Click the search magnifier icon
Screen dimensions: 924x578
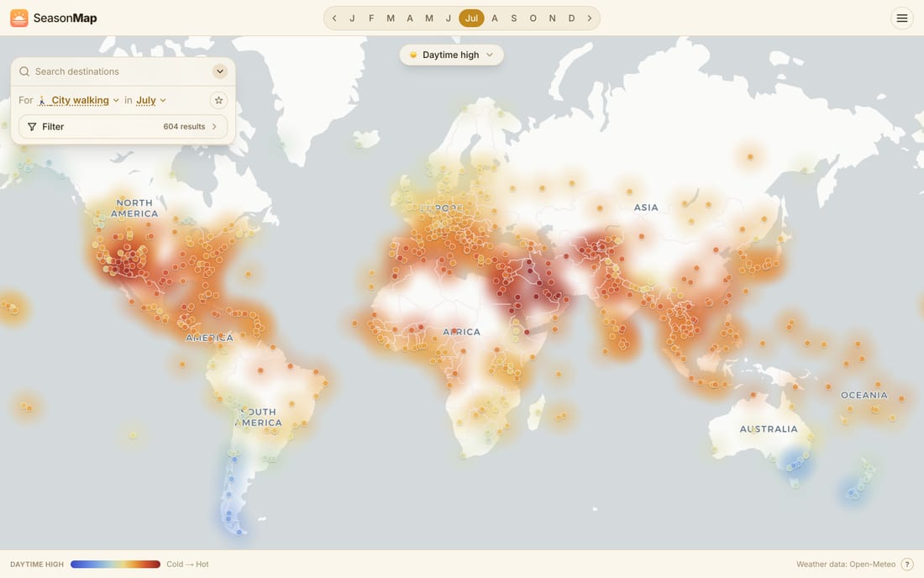[24, 71]
